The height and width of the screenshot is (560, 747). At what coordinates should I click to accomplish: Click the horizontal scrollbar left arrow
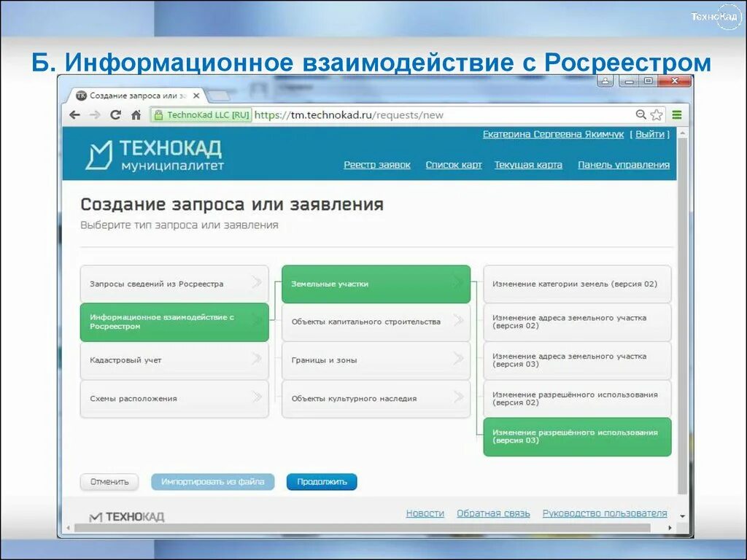[68, 528]
